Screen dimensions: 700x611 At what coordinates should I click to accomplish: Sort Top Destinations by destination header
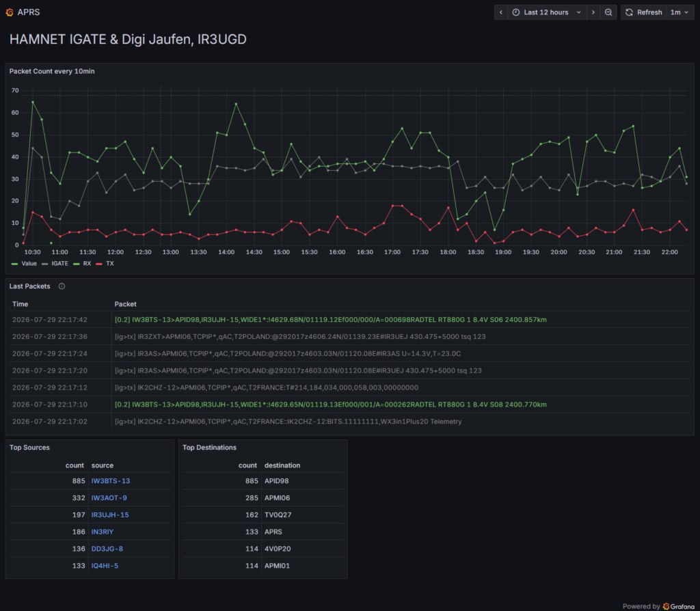[x=282, y=465]
